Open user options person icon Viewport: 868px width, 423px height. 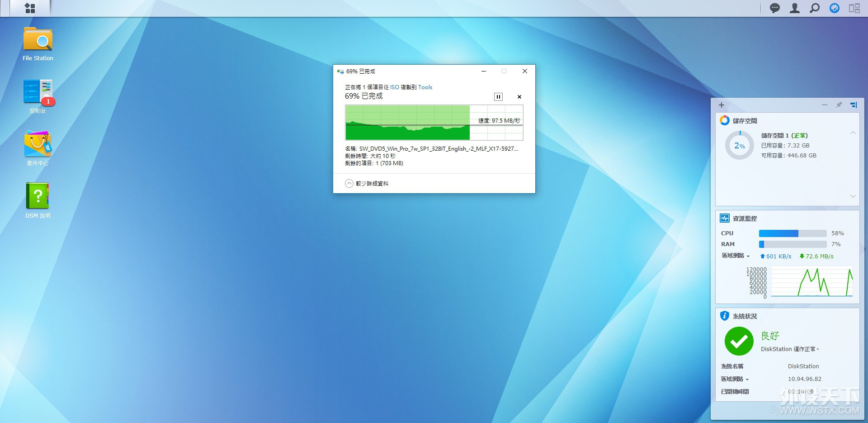coord(795,8)
